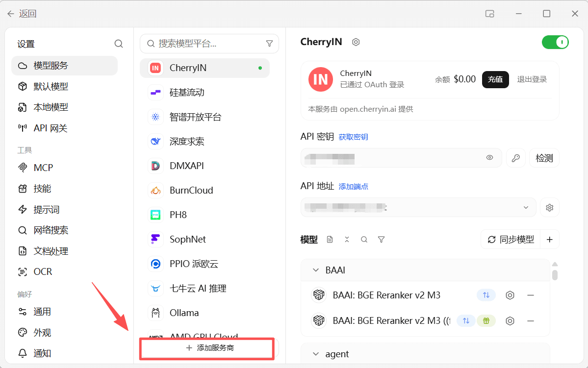The height and width of the screenshot is (368, 588).
Task: Click the picture-in-picture window icon in title bar
Action: pyautogui.click(x=490, y=14)
